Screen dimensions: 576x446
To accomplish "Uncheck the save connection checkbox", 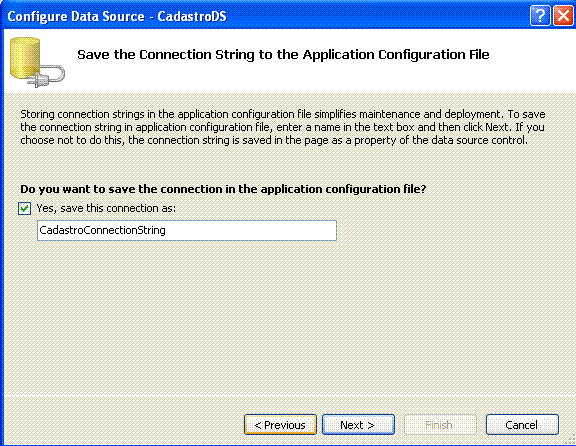I will click(25, 209).
